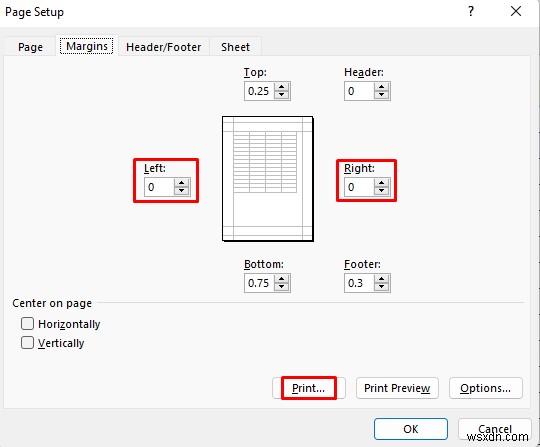This screenshot has width=540, height=447.
Task: Click the Print... button
Action: tap(309, 388)
